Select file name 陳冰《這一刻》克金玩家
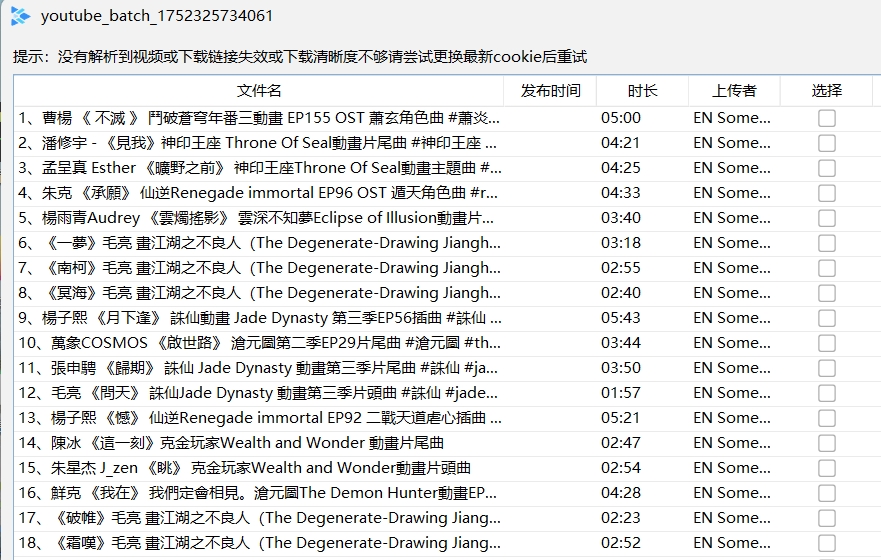Image resolution: width=881 pixels, height=560 pixels. pyautogui.click(x=231, y=443)
